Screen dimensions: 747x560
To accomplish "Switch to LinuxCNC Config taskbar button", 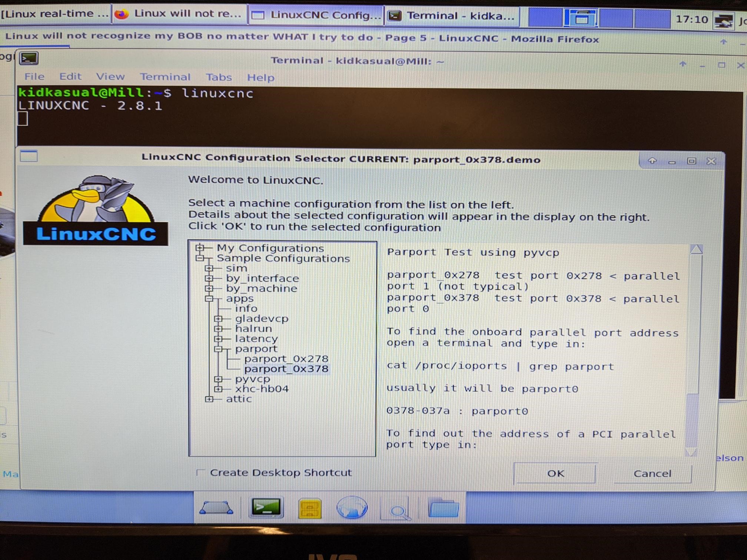I will (x=316, y=15).
